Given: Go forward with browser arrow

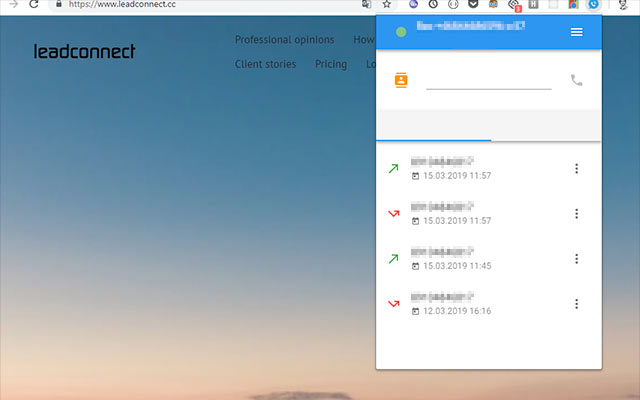Looking at the screenshot, I should (x=13, y=4).
